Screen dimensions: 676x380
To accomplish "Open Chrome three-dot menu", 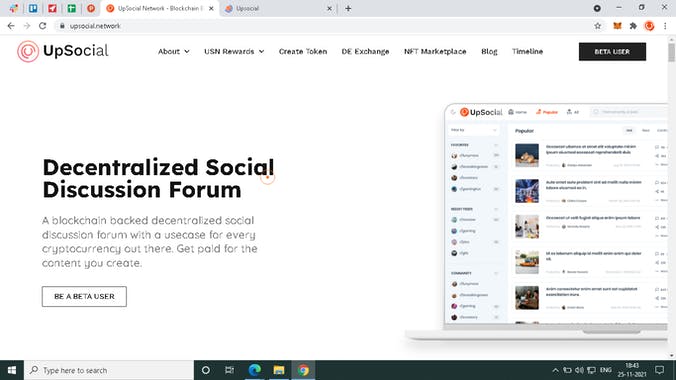I will (x=665, y=26).
